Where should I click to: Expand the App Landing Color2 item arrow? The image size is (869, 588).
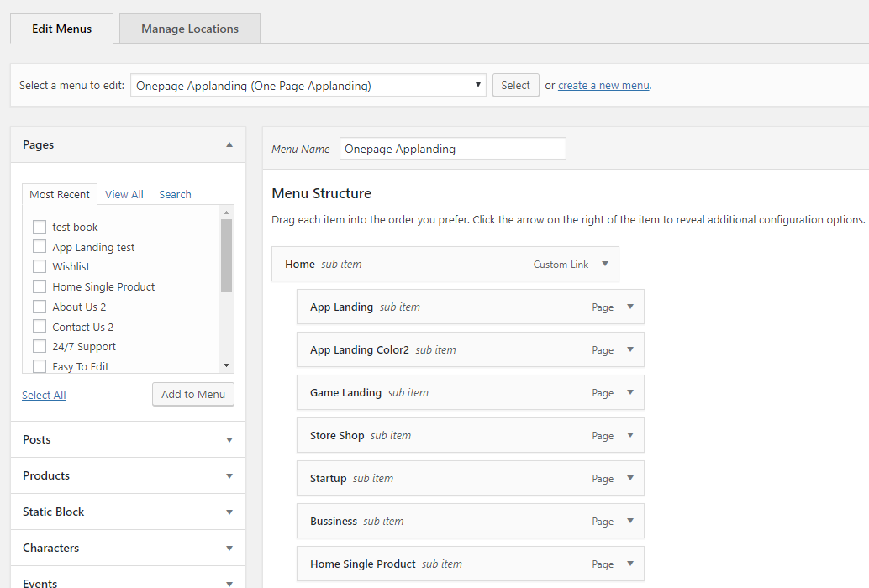pos(630,349)
